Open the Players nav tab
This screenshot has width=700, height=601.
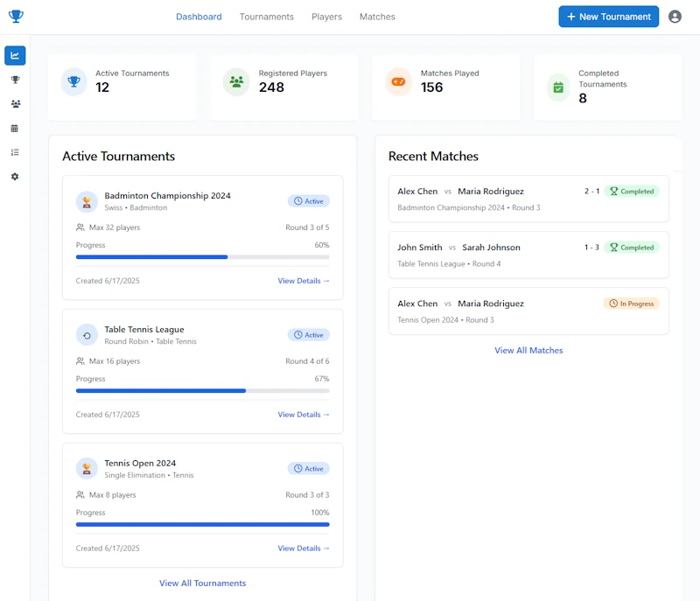pos(326,17)
